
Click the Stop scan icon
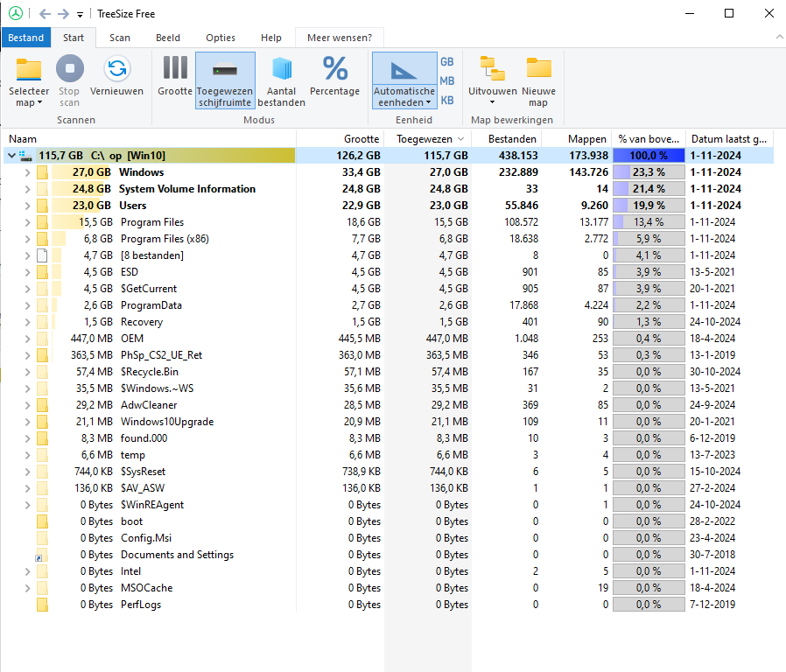point(70,70)
